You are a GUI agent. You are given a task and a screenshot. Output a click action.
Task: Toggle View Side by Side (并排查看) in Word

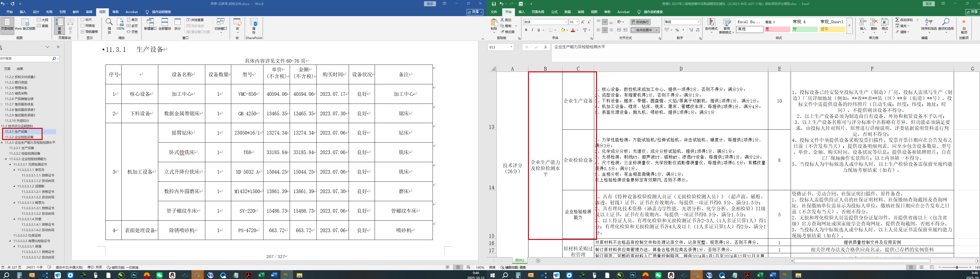[195, 20]
